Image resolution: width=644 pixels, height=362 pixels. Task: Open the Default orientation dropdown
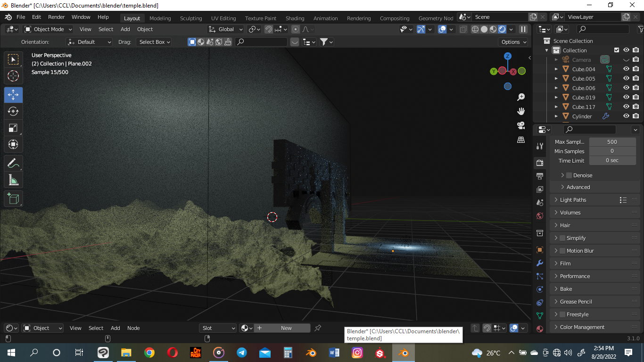point(89,42)
